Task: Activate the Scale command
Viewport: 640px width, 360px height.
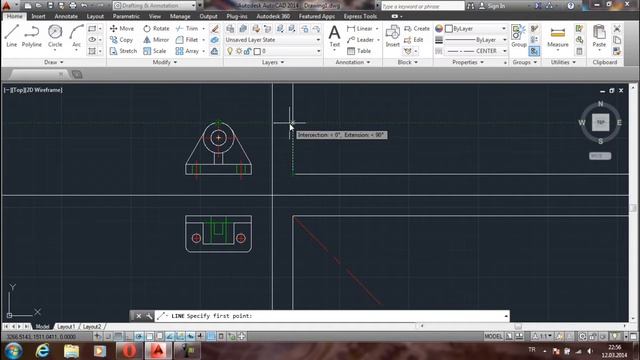Action: (x=155, y=51)
